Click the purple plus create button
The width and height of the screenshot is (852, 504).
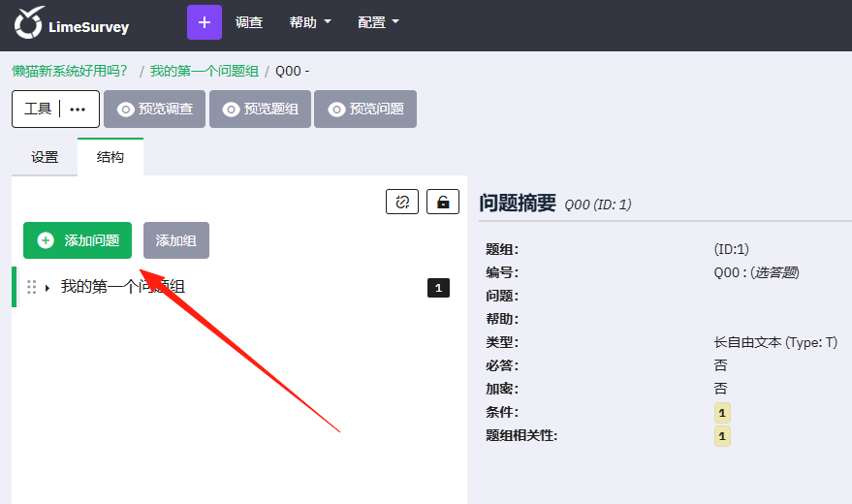coord(205,22)
